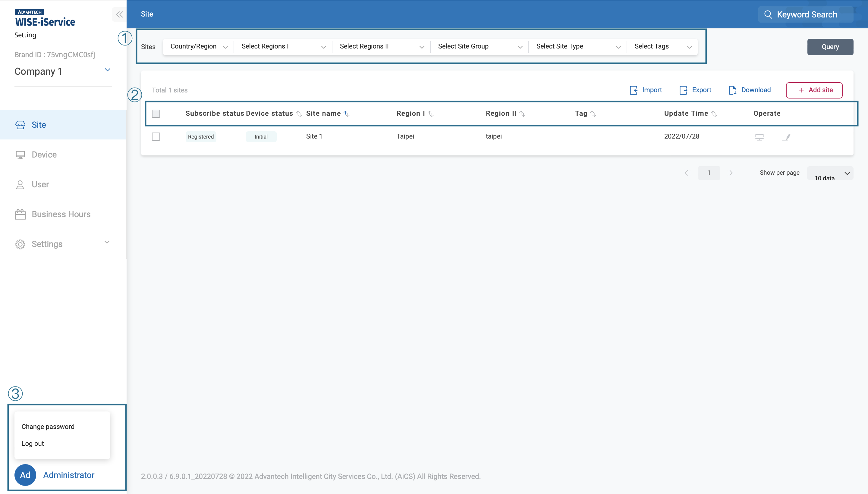This screenshot has width=868, height=494.
Task: Click the Import icon
Action: coord(634,90)
